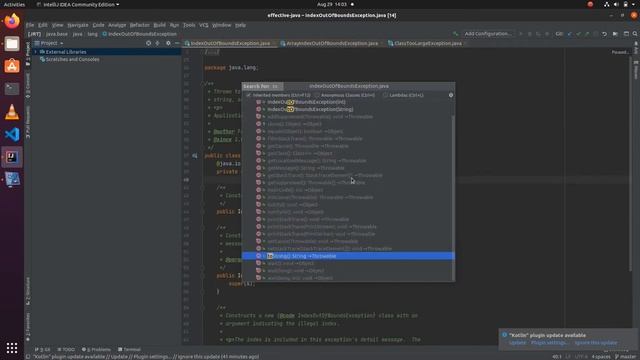640x360 pixels.
Task: Open the LF line separator selector
Action: [568, 356]
